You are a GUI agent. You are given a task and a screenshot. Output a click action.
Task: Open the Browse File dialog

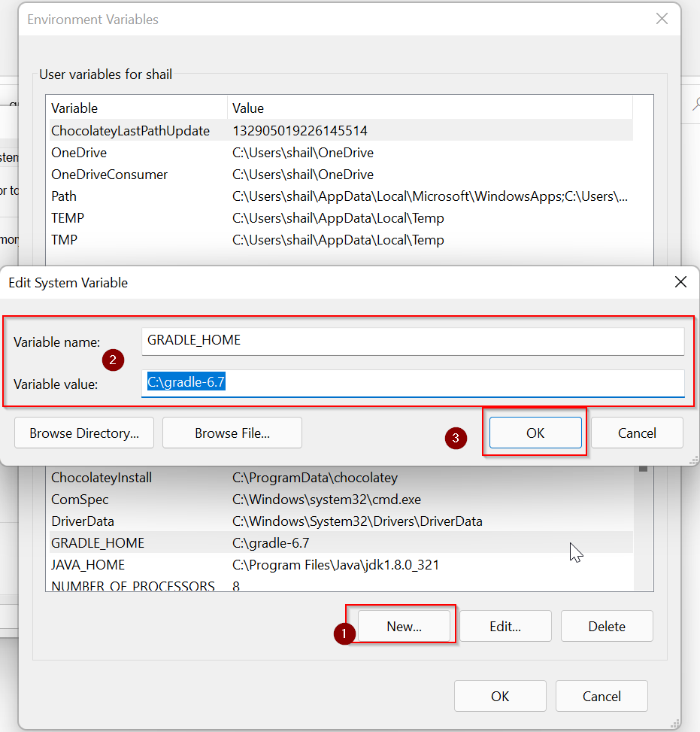click(232, 433)
